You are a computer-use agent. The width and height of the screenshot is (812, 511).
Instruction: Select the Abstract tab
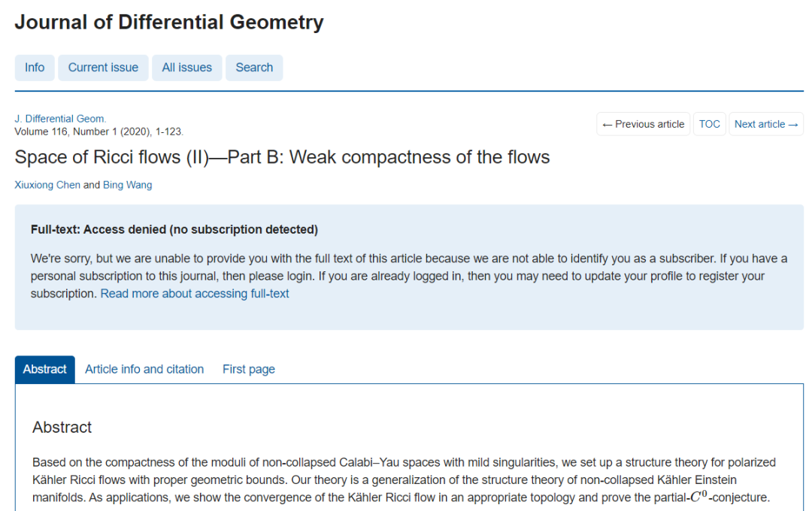click(45, 370)
